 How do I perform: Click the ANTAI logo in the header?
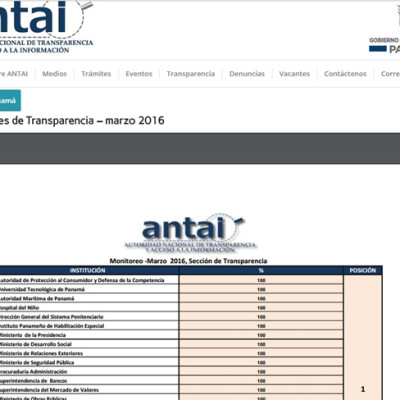[x=46, y=27]
